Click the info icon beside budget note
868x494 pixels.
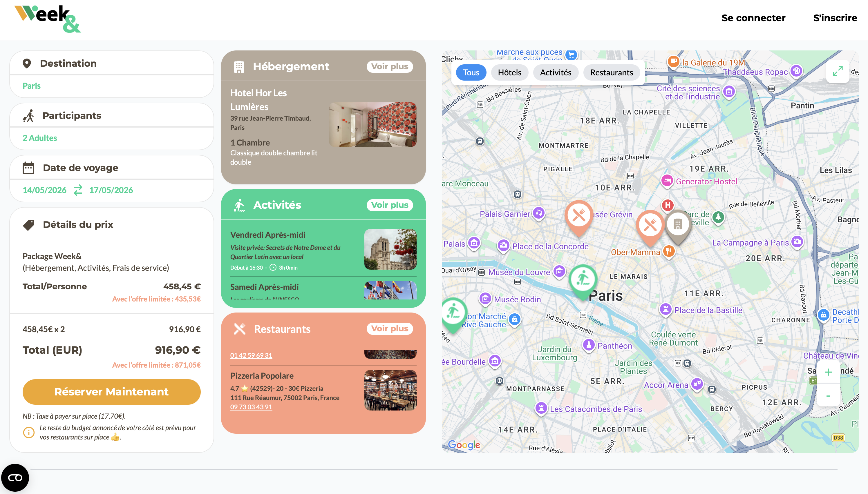[29, 432]
